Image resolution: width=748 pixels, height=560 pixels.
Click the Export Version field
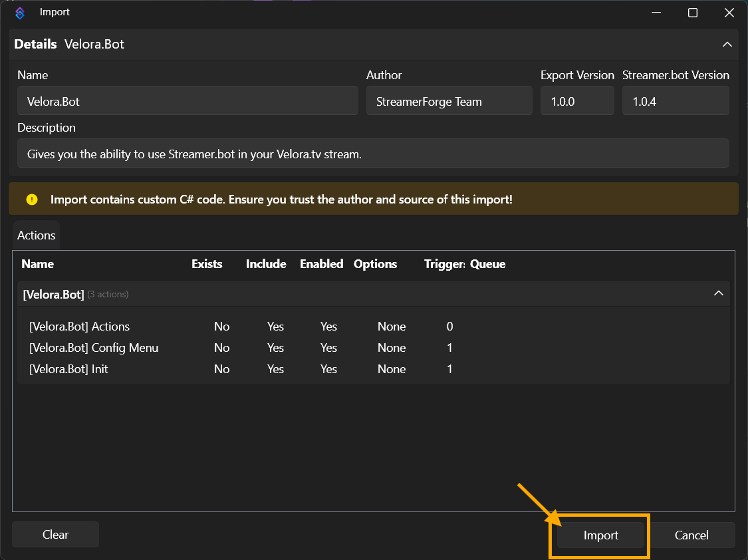click(576, 102)
